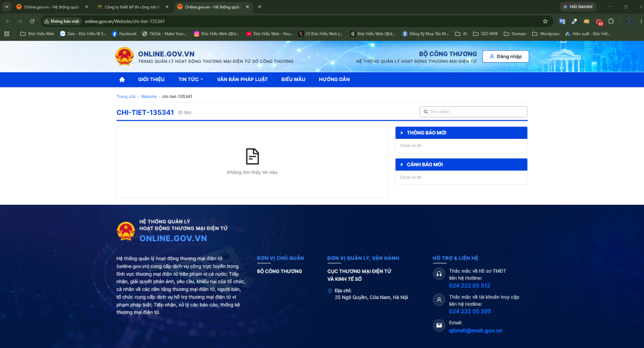Close the Công ty thiết kế tab

click(167, 7)
